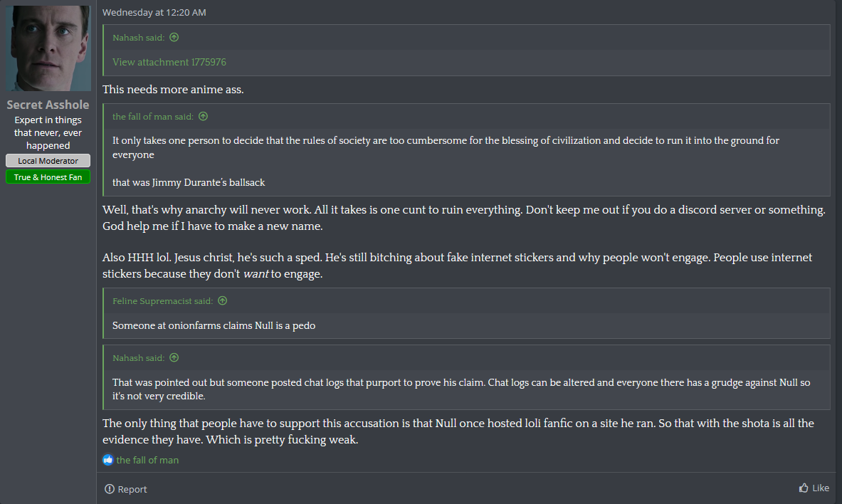Open the fall of man reaction user link
Image resolution: width=842 pixels, height=504 pixels.
(147, 460)
